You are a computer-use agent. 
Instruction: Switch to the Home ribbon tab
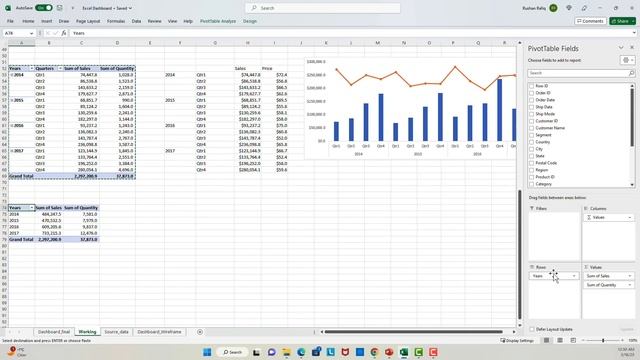(x=28, y=21)
